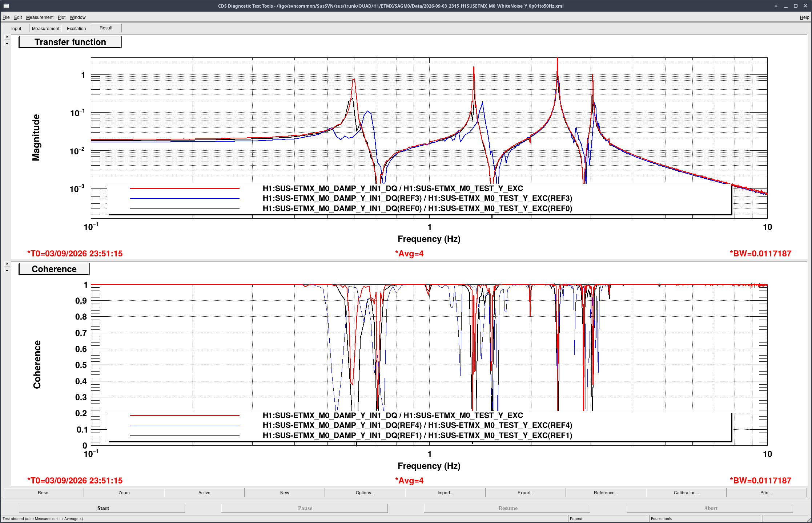The image size is (812, 523).
Task: Collapse coherence plot panel up-arrow icon
Action: tap(7, 270)
